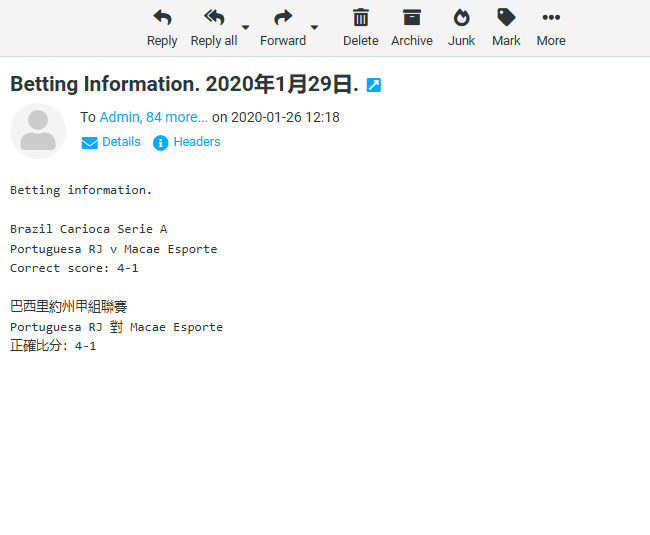Click the Reply button
The image size is (650, 535).
point(162,27)
